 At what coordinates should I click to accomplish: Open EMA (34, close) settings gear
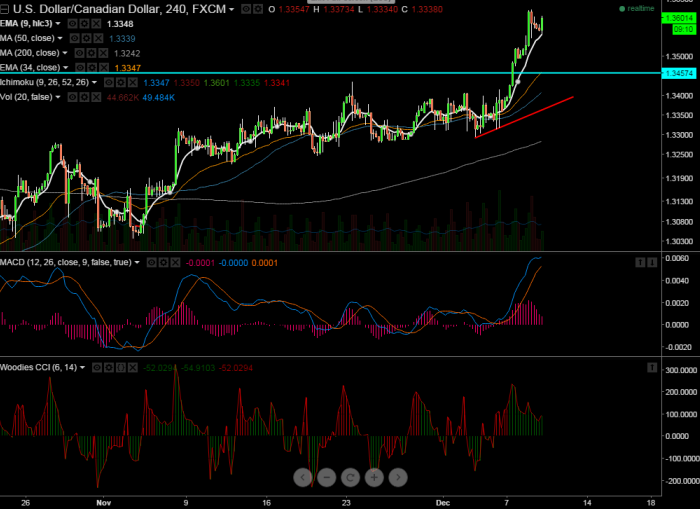click(92, 68)
